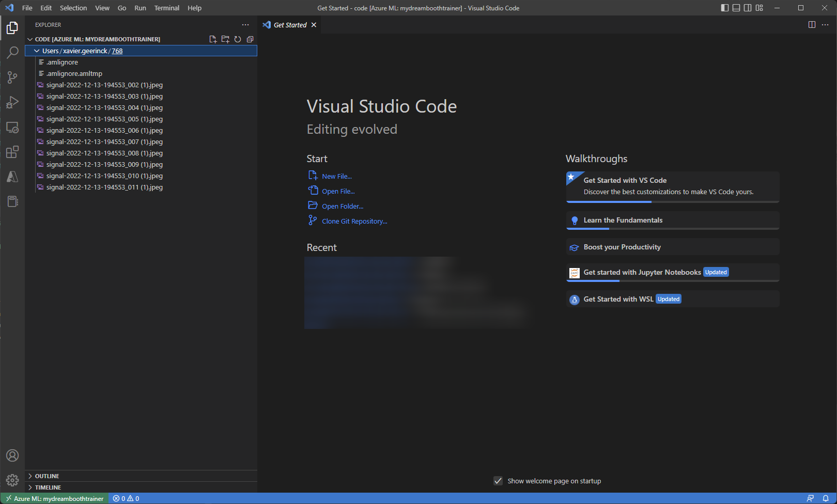Click the Open File... link
The width and height of the screenshot is (837, 504).
[x=338, y=191]
